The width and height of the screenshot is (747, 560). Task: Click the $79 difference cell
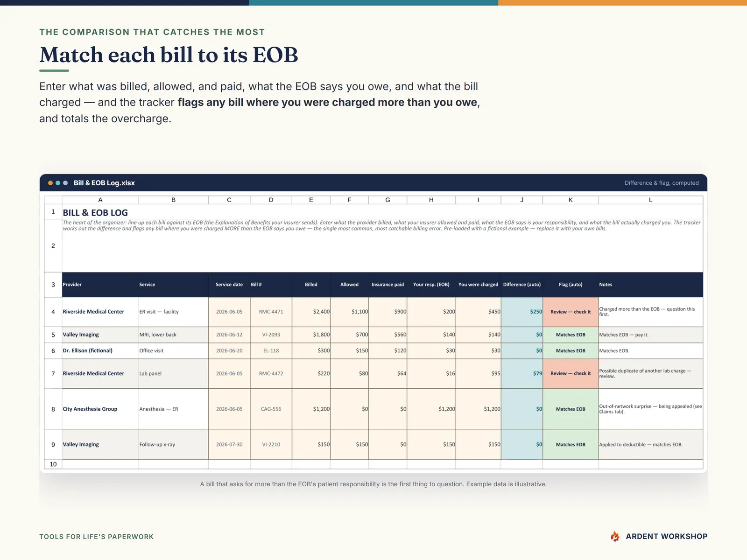tap(522, 373)
